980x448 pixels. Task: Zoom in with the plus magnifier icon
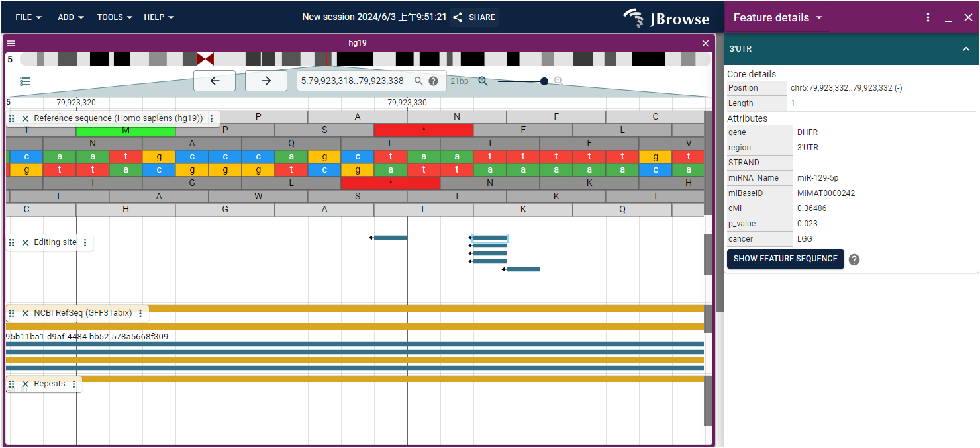558,81
